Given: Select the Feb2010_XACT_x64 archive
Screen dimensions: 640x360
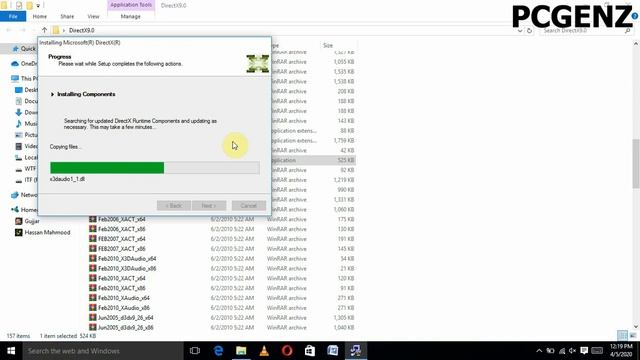Looking at the screenshot, I should point(122,278).
